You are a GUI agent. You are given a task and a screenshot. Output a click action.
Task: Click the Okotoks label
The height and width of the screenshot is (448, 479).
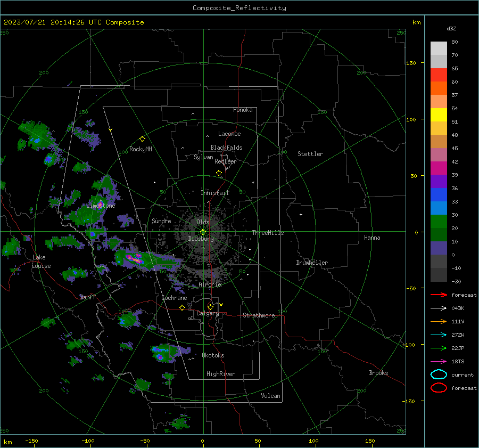coord(213,355)
